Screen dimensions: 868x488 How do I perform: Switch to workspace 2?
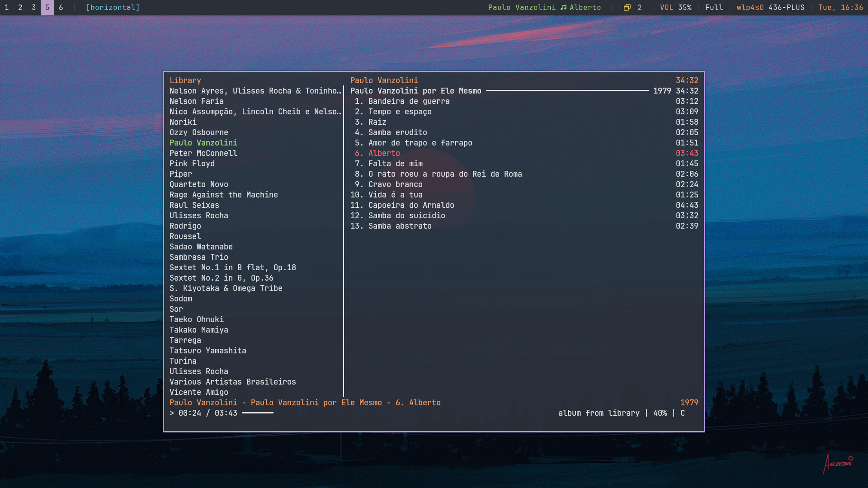20,7
